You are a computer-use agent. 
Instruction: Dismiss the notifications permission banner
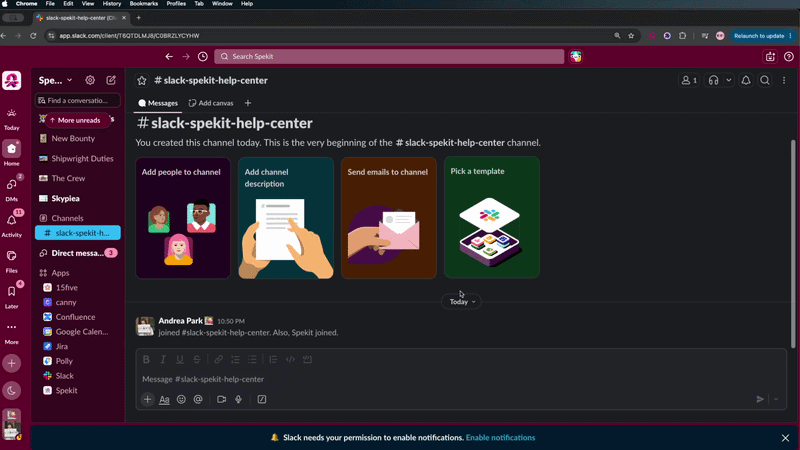785,438
